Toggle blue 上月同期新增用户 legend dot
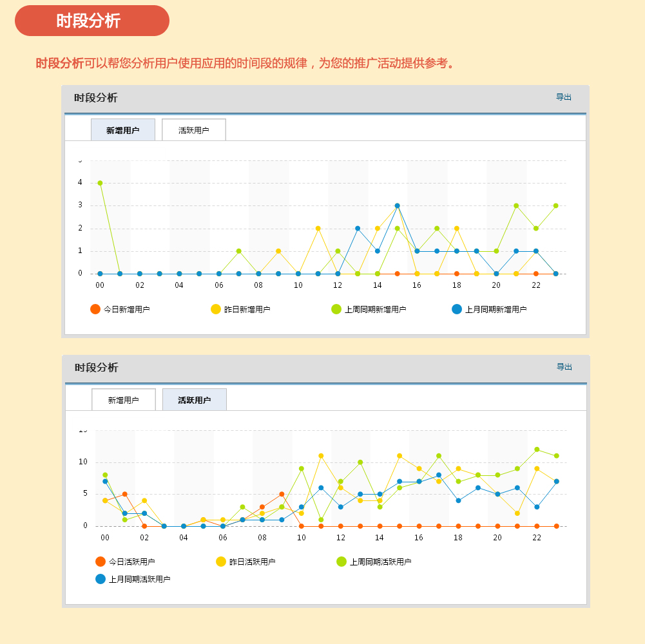This screenshot has height=644, width=645. tap(457, 309)
